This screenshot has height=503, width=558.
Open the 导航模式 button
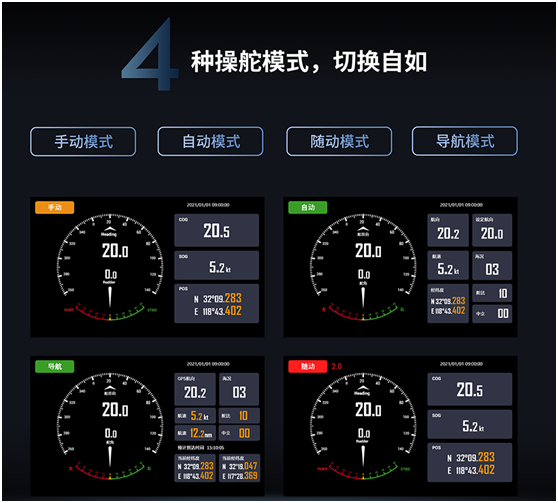point(465,141)
